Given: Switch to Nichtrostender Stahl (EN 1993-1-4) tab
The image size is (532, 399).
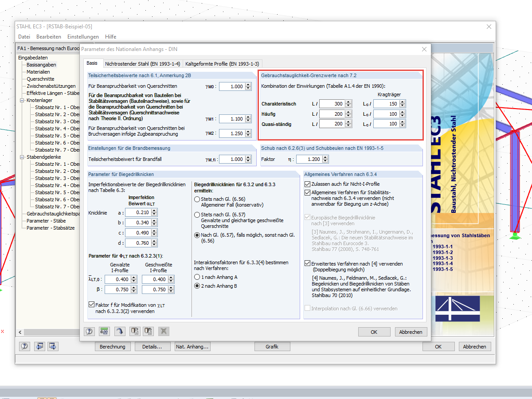Looking at the screenshot, I should pos(142,64).
